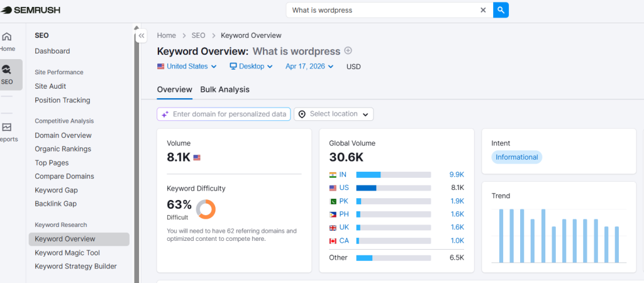This screenshot has height=283, width=644.
Task: Click the Philippines flag icon
Action: [x=333, y=214]
